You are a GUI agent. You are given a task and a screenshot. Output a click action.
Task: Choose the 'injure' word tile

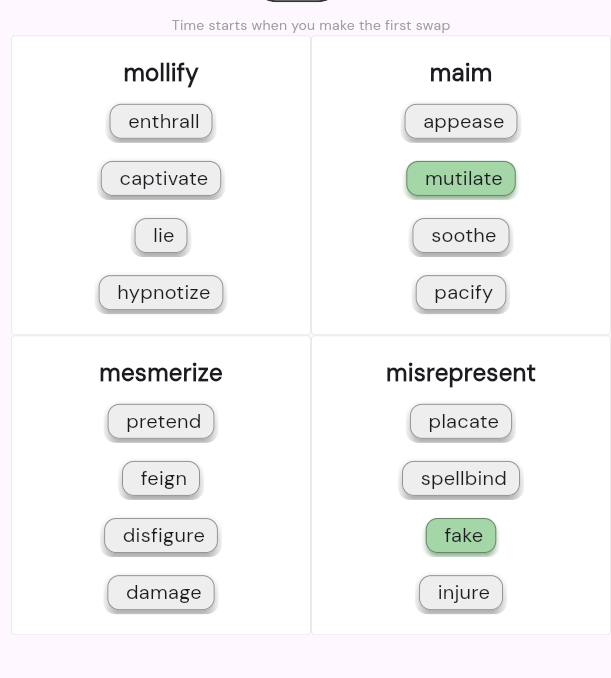(461, 593)
